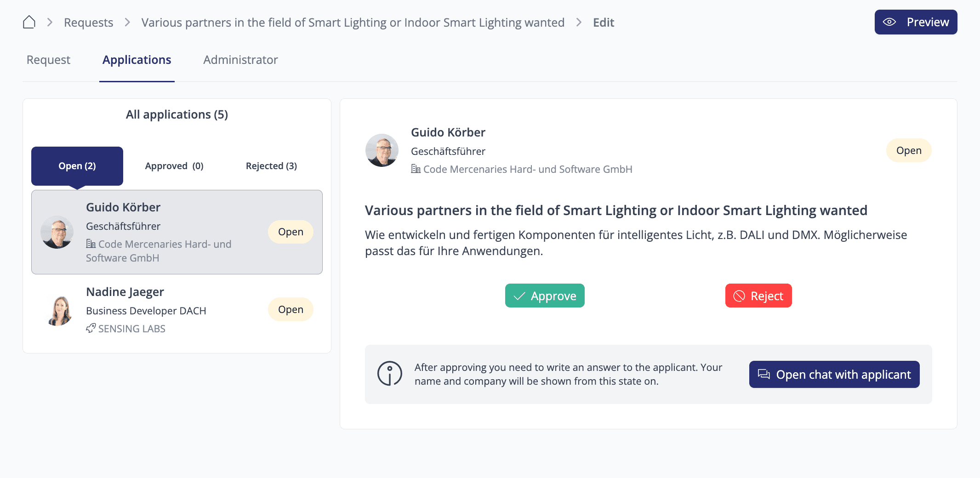Filter by Open (2) applications
The height and width of the screenshot is (478, 980).
(77, 166)
